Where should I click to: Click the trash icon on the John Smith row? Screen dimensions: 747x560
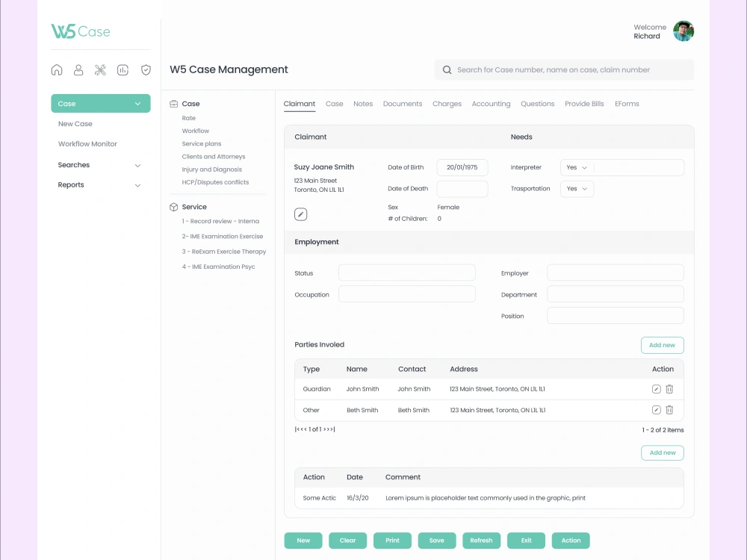(x=669, y=389)
